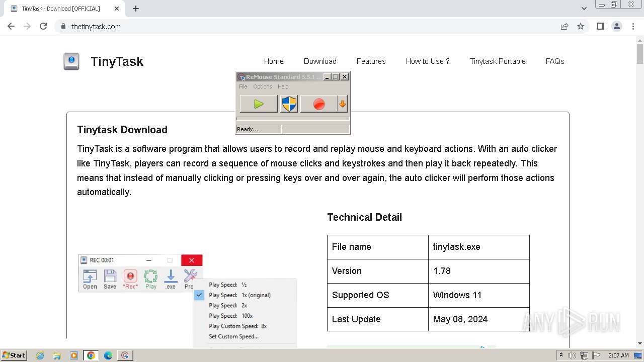
Task: Click the '1.78' version cell
Action: pyautogui.click(x=479, y=271)
